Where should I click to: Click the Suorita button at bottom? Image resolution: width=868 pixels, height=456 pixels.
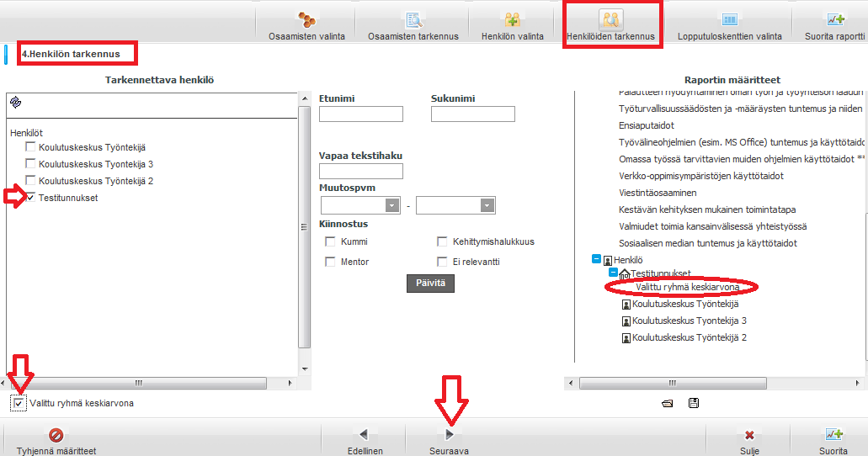pos(833,441)
